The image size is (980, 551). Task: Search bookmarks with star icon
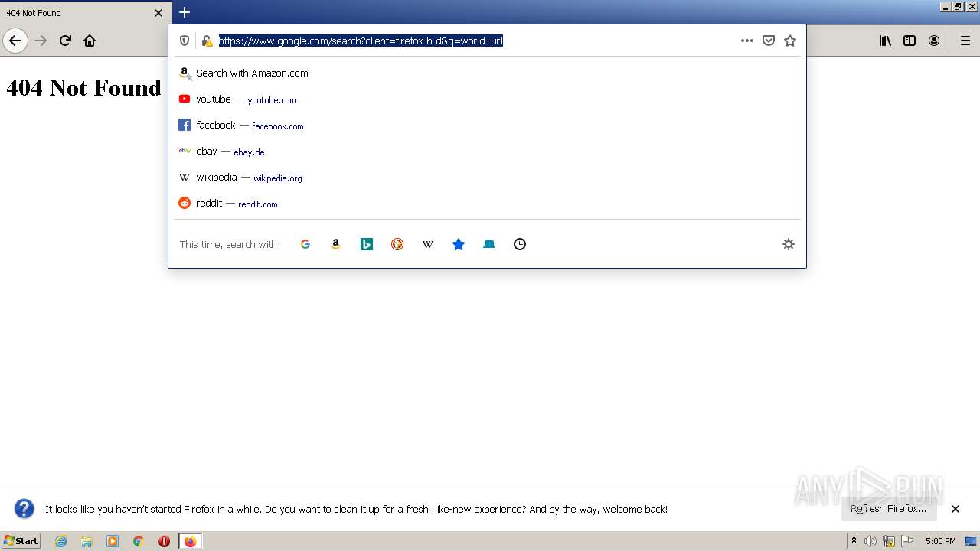click(459, 244)
